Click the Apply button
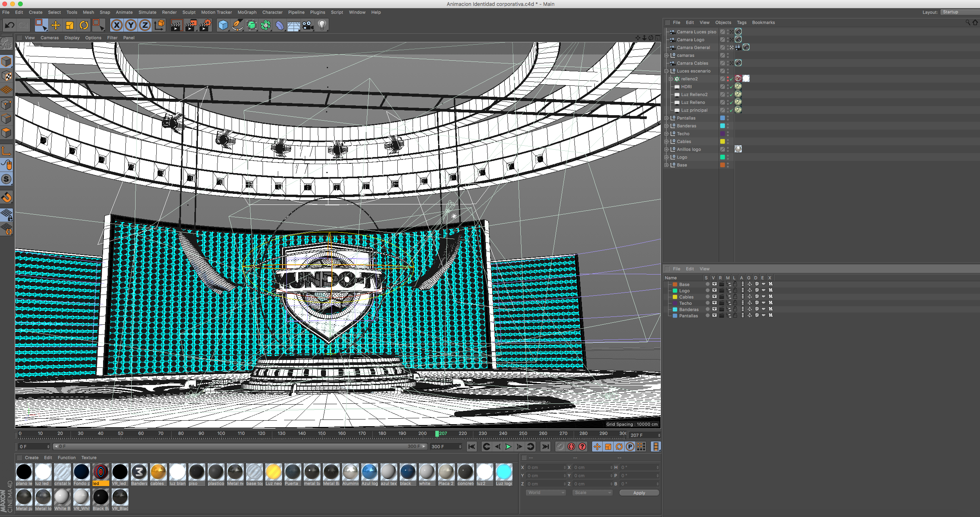Image resolution: width=980 pixels, height=517 pixels. coord(639,493)
